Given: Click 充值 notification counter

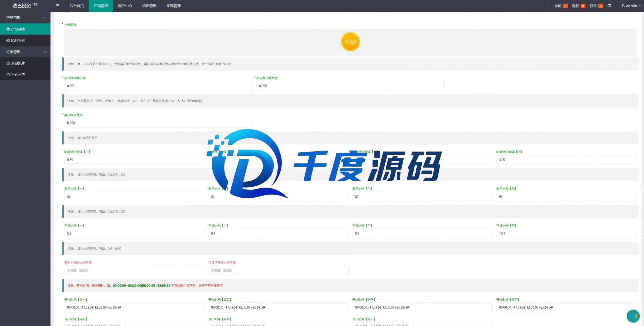Looking at the screenshot, I should [561, 6].
